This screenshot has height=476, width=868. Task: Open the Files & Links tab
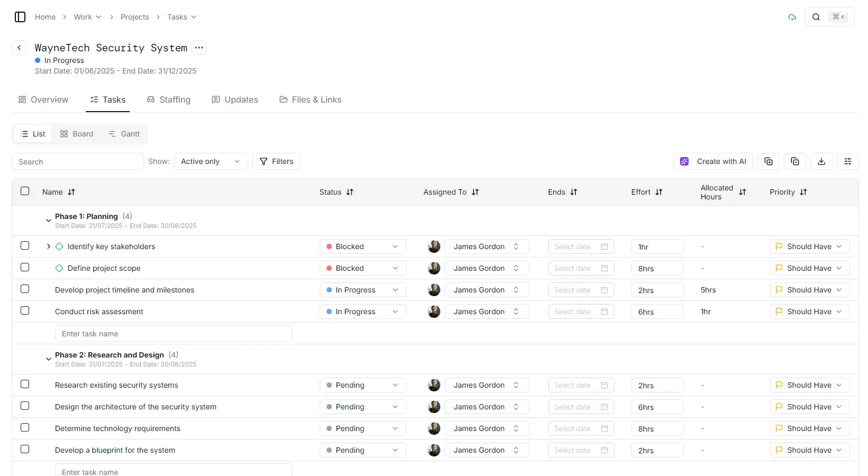[x=311, y=99]
